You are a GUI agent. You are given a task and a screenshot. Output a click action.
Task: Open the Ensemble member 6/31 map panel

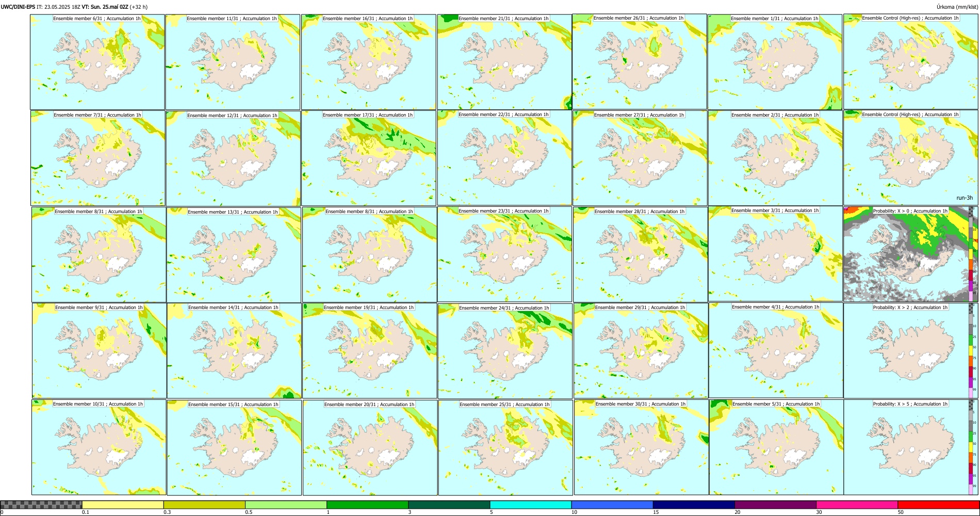[x=97, y=62]
